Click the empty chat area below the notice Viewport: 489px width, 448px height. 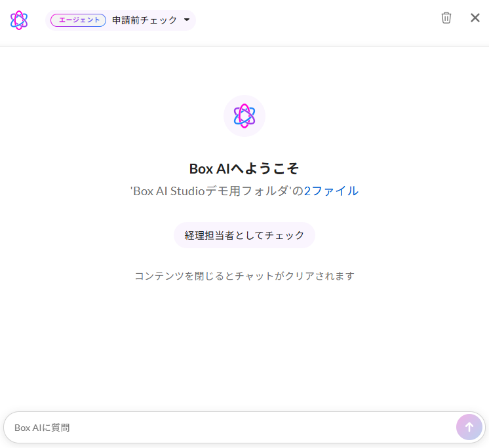[244, 341]
